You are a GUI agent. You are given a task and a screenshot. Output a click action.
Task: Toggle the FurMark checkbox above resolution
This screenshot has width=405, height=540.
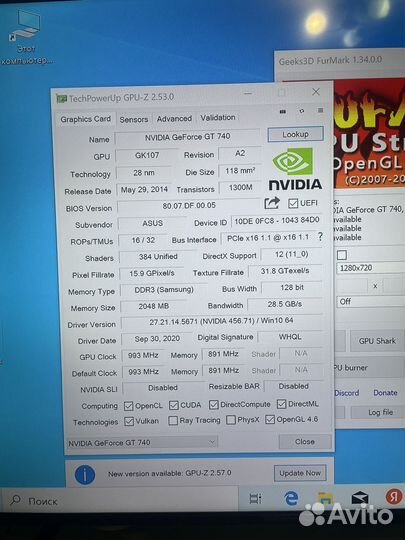coord(342,255)
